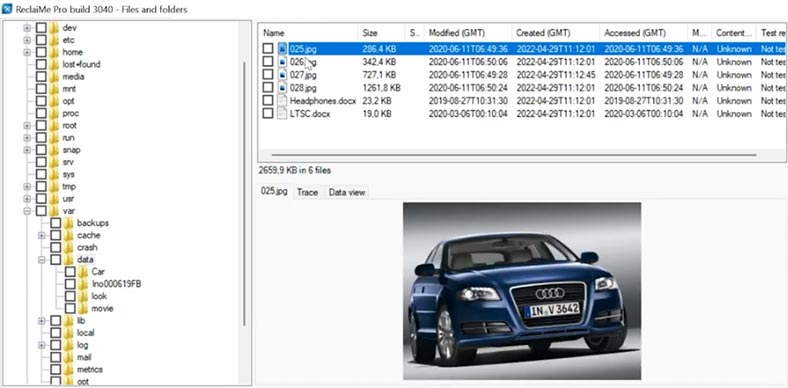Screen dimensions: 788x388
Task: Tick the var folder checkbox
Action: pos(41,211)
